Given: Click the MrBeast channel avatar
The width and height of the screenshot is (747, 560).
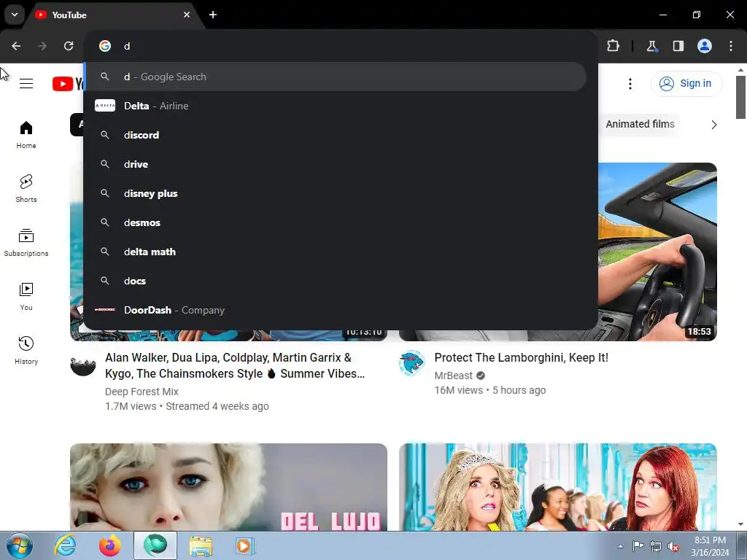Looking at the screenshot, I should click(x=411, y=363).
